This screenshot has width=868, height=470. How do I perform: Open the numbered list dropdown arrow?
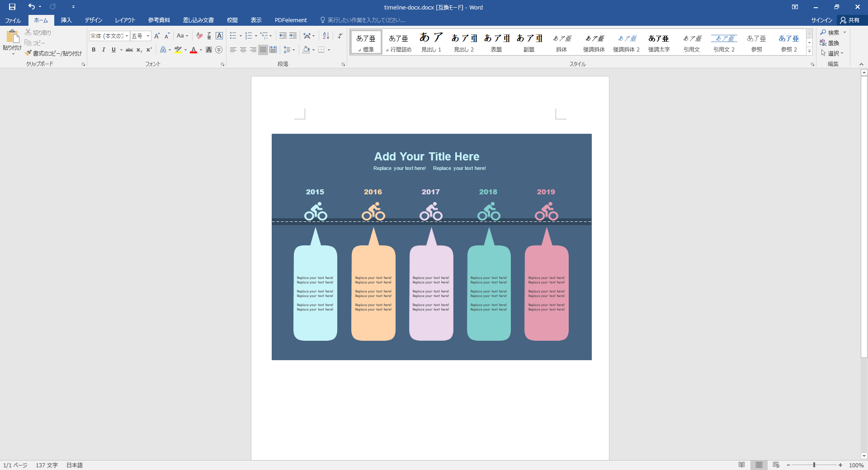[256, 36]
